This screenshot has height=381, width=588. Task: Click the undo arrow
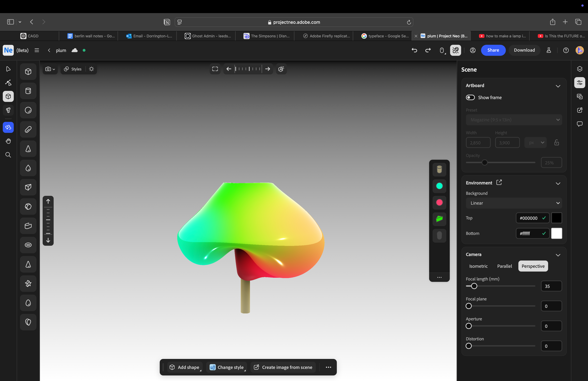pyautogui.click(x=414, y=50)
